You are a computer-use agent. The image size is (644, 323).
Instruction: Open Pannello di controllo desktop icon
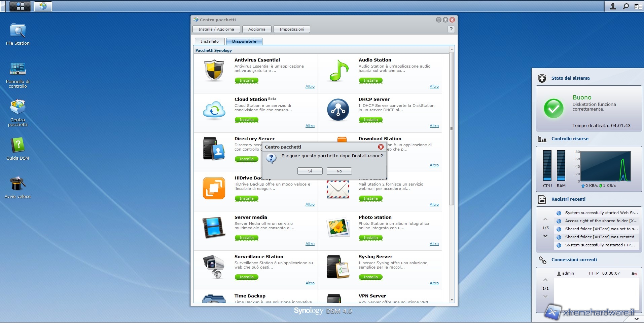(x=17, y=69)
